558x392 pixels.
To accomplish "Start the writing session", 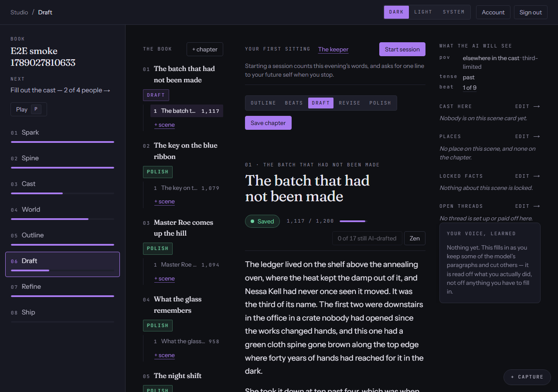I will (x=402, y=49).
